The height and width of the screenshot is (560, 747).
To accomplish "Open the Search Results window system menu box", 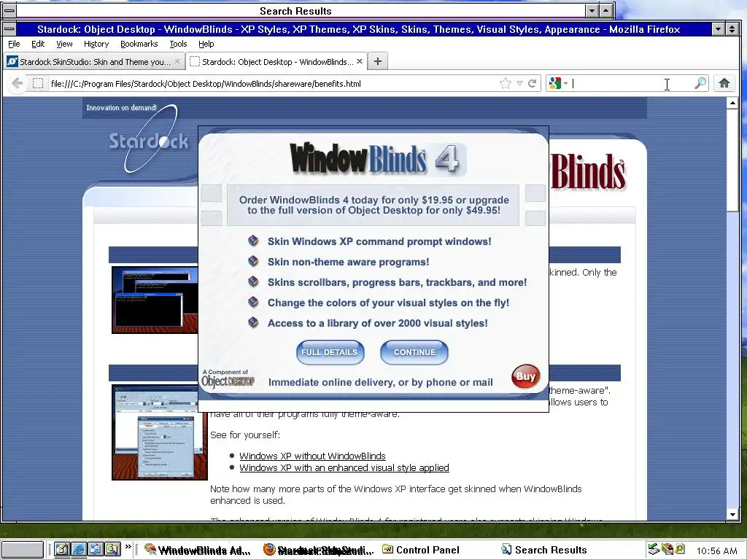I will (9, 10).
